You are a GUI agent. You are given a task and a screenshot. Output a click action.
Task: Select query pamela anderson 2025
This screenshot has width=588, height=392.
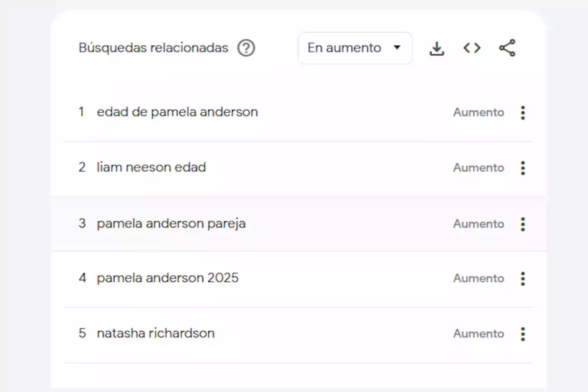[x=168, y=278]
